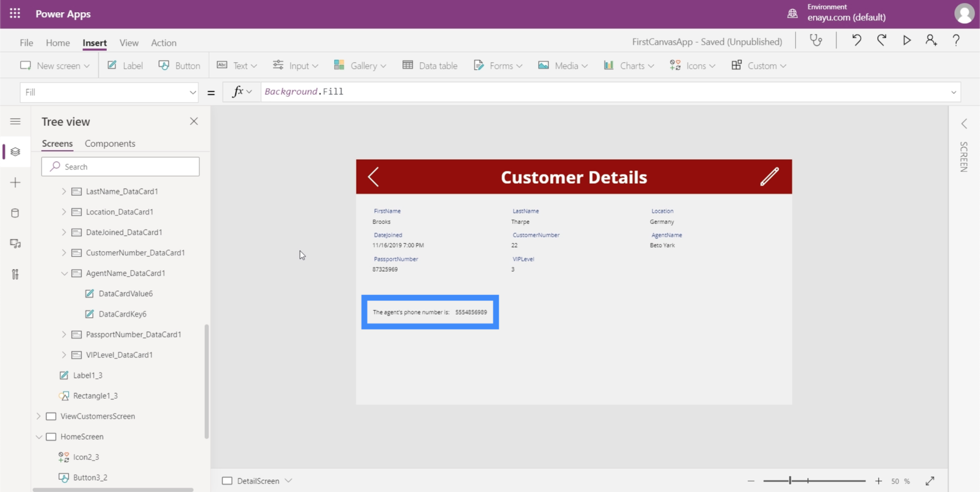Open the app launcher waffle icon

tap(15, 13)
